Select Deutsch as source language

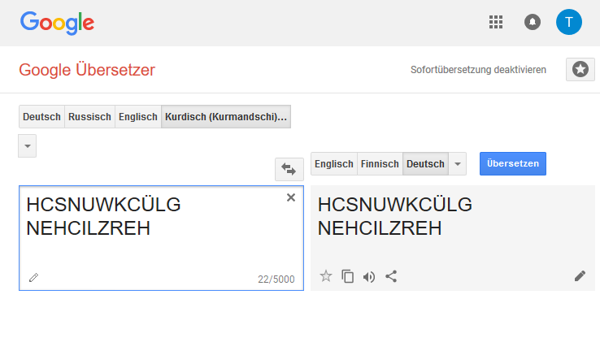[41, 117]
